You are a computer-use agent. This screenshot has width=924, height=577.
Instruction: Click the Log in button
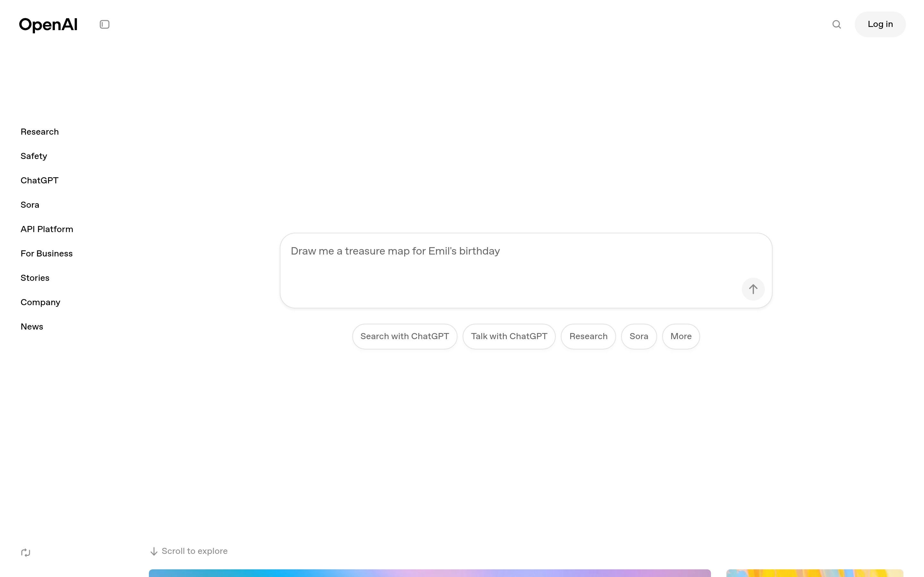point(880,24)
